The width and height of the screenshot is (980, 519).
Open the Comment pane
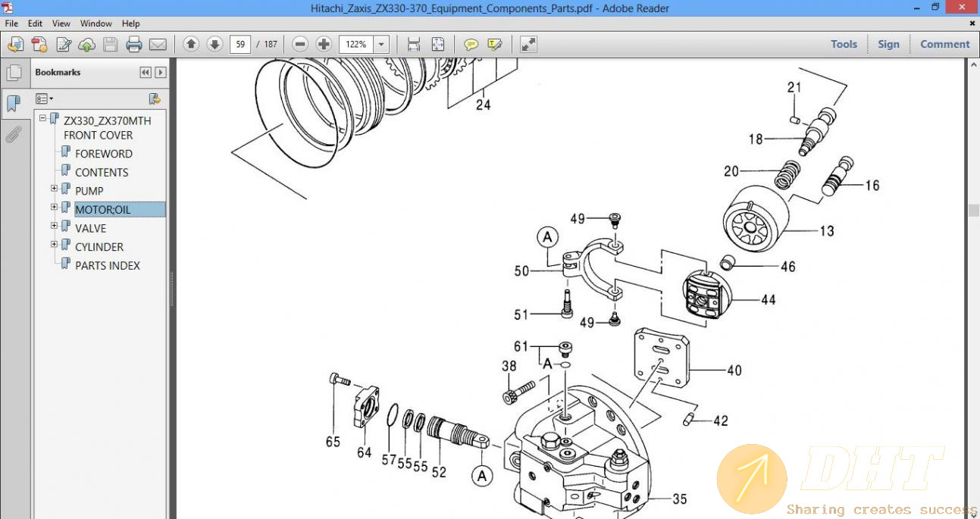(x=944, y=44)
